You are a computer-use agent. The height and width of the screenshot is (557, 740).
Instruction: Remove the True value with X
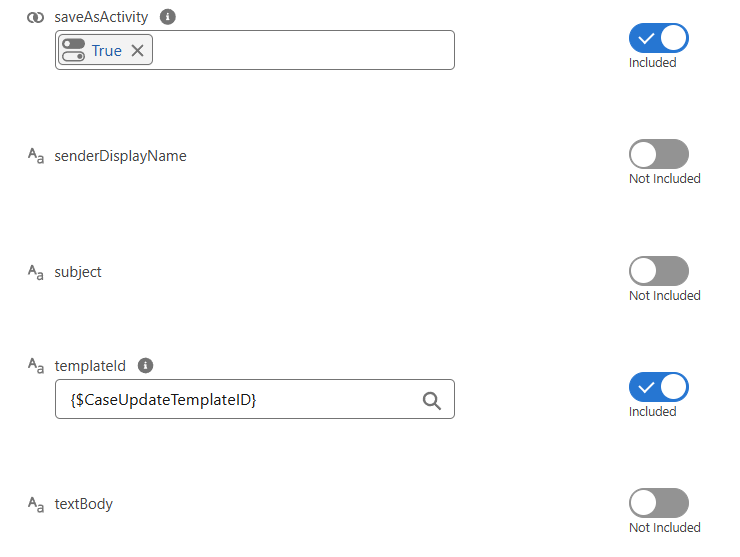click(x=137, y=51)
